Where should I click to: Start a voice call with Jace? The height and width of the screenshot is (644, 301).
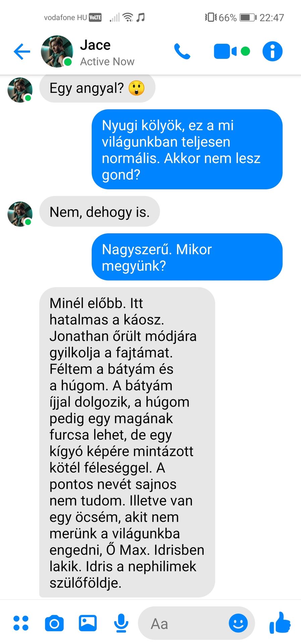pos(182,52)
